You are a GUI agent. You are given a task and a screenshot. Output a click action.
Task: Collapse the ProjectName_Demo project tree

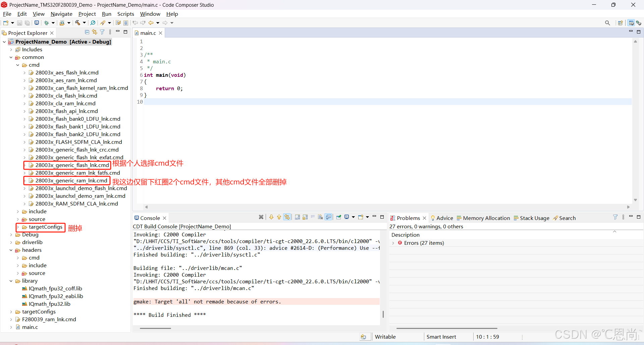(x=4, y=42)
